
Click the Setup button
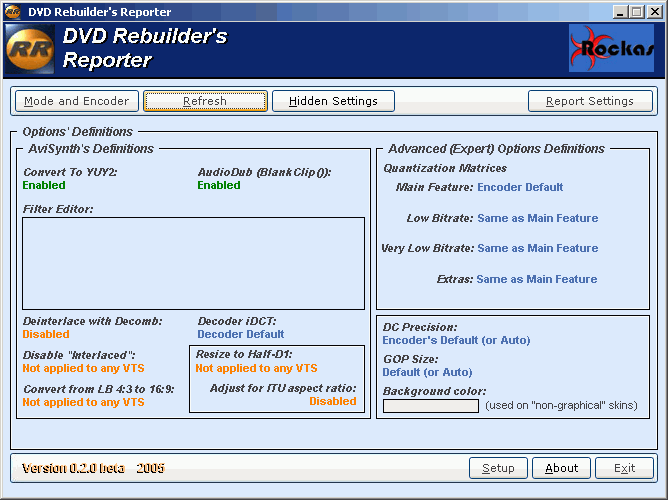pos(498,468)
